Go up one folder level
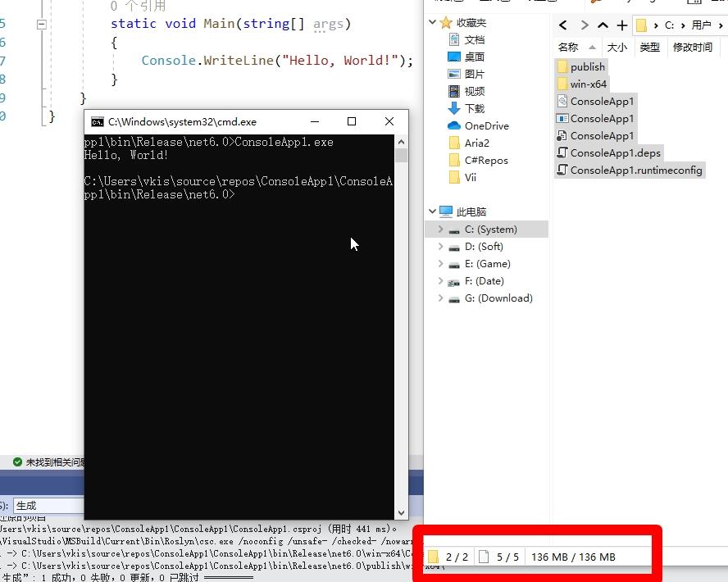Screen dimensions: 728x582 [603, 25]
